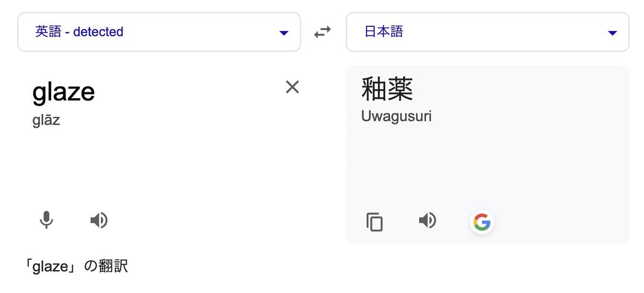Screen dimensions: 644x293
Task: Swap the source and target languages
Action: 323,32
